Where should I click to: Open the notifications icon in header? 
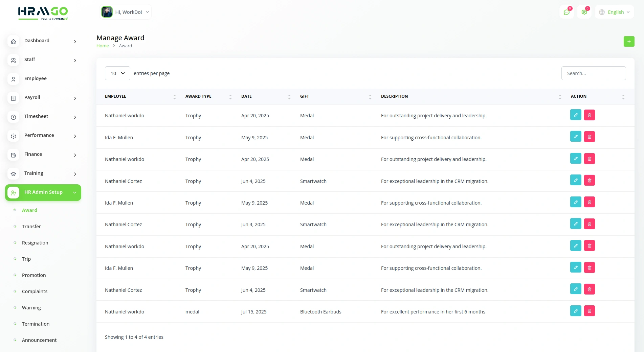pyautogui.click(x=584, y=12)
